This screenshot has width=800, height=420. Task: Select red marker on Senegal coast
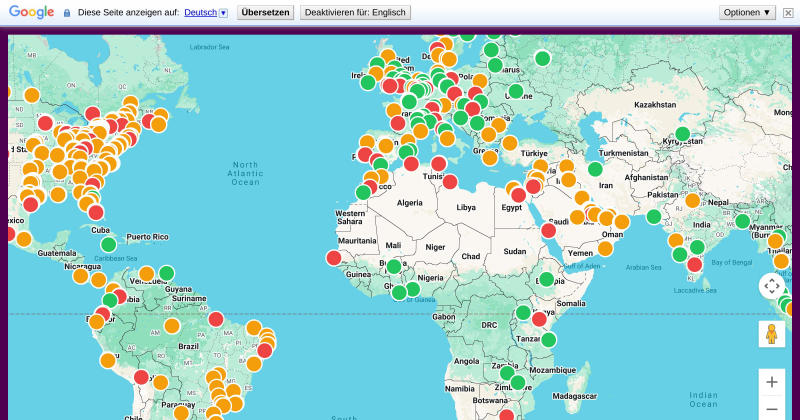tap(334, 258)
